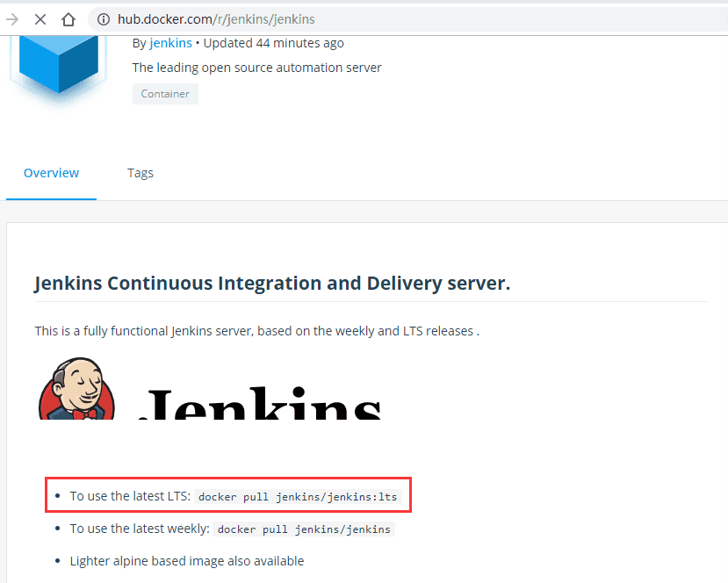Select the Container tag badge
The image size is (728, 583).
(165, 94)
